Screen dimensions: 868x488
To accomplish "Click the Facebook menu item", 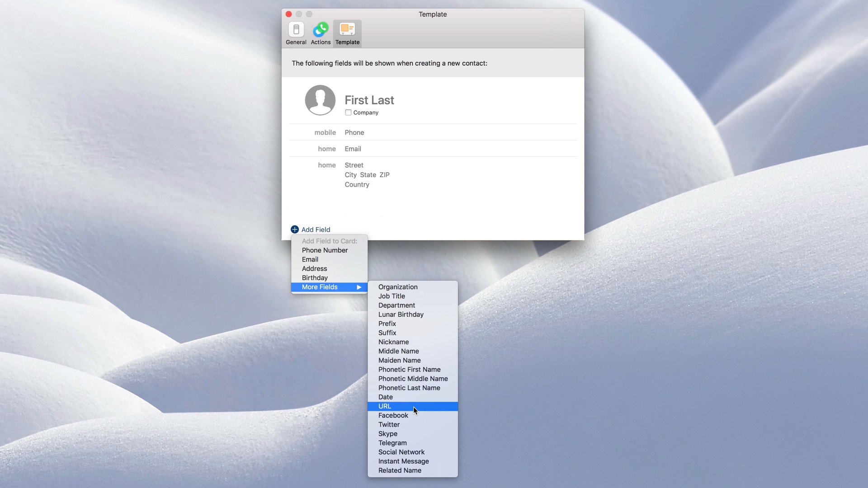I will [393, 415].
